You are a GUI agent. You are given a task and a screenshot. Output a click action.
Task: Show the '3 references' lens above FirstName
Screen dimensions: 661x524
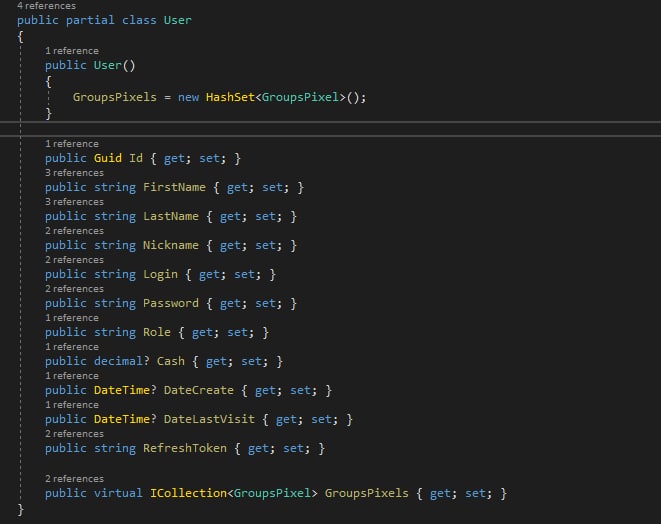[74, 173]
